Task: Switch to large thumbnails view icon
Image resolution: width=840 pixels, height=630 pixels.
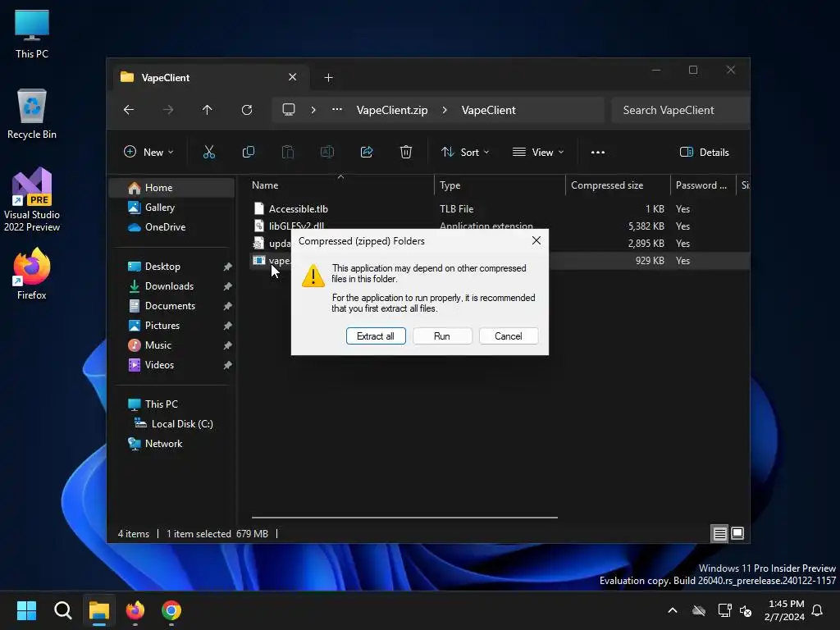Action: tap(737, 533)
